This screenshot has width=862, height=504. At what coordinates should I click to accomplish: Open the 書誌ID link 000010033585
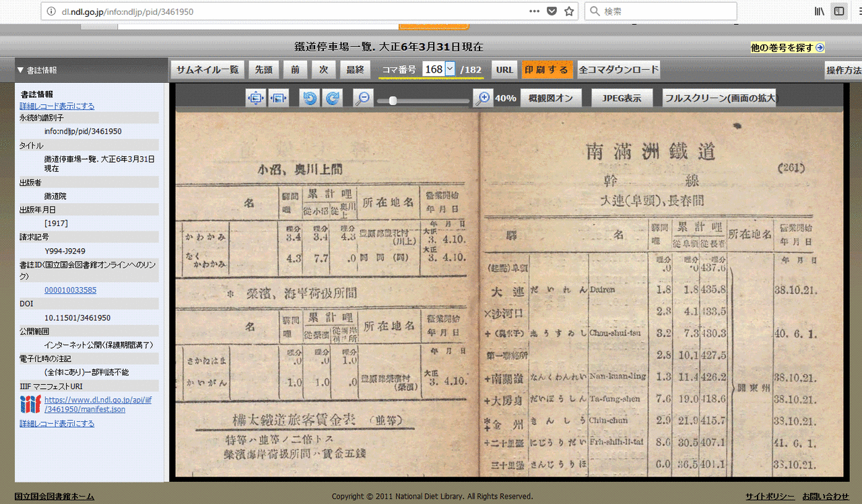click(x=71, y=290)
